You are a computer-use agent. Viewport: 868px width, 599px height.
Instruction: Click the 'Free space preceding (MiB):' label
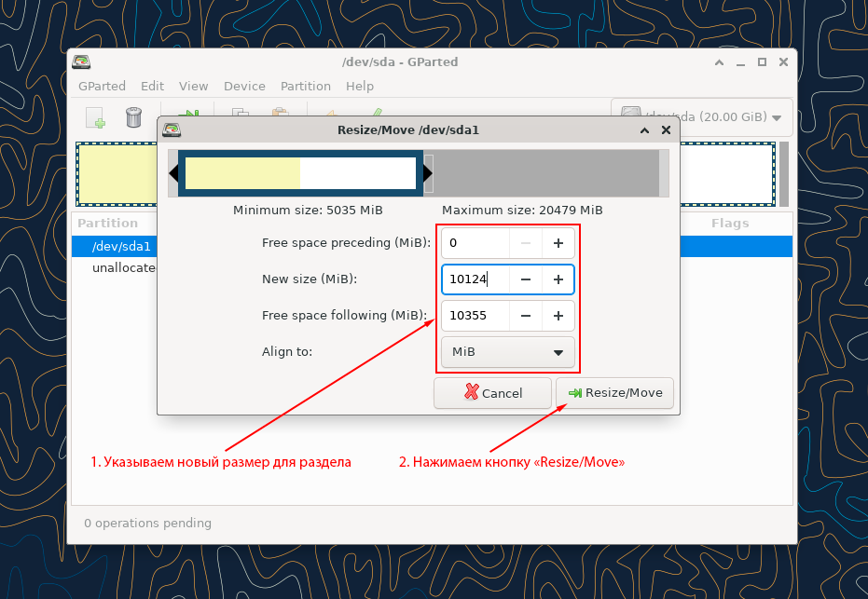coord(346,243)
